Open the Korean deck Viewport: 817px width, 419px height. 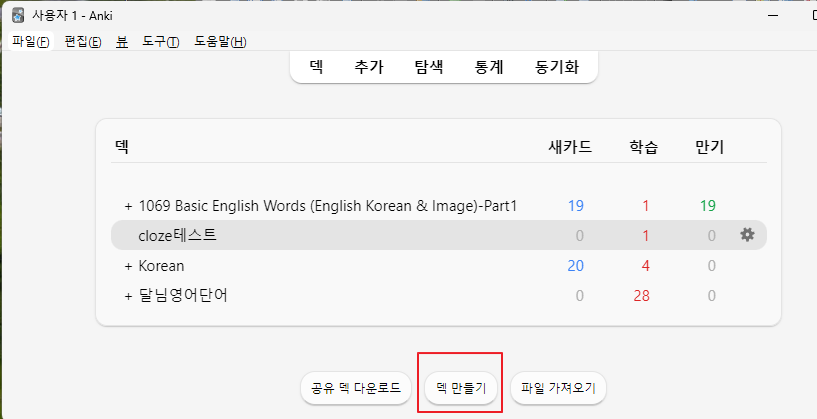tap(161, 266)
